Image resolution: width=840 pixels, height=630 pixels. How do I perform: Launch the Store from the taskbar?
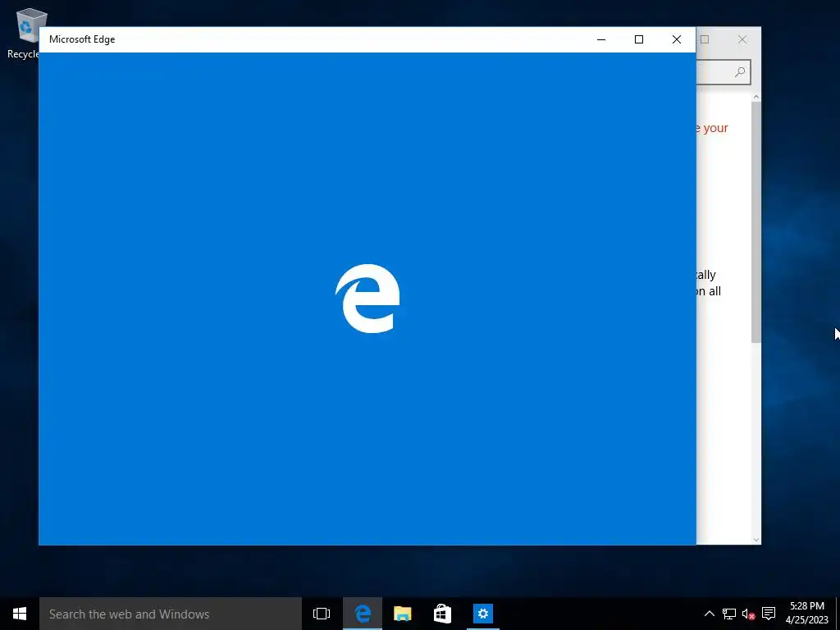(x=442, y=614)
